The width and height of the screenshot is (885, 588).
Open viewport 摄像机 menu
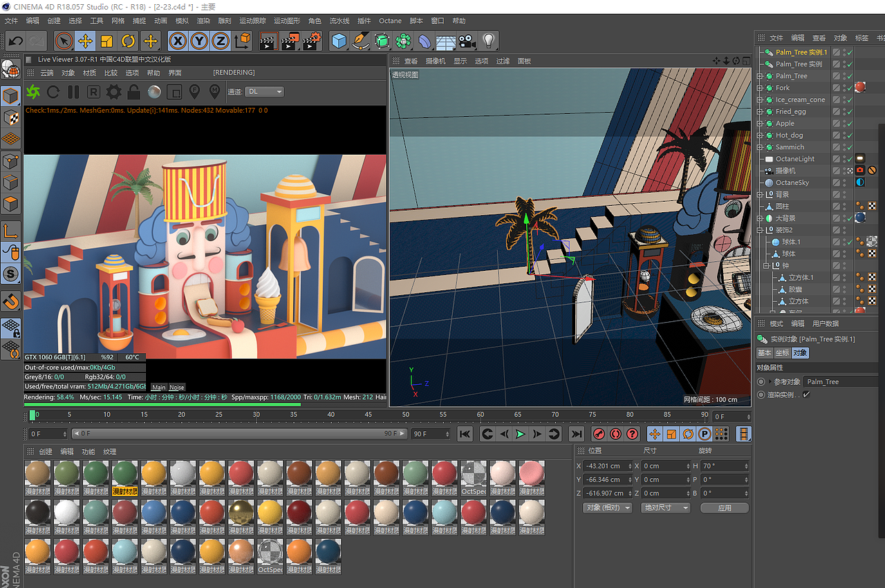click(x=435, y=61)
